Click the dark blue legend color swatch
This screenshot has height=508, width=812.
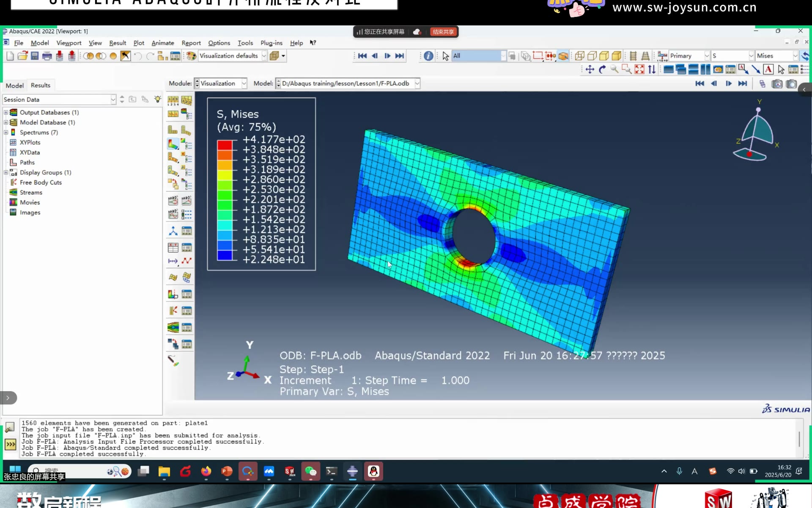point(225,255)
